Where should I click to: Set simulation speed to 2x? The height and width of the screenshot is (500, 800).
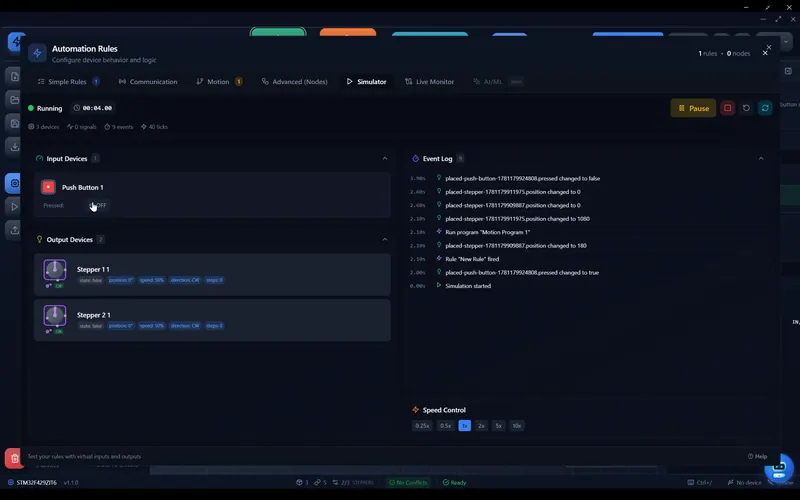[481, 426]
